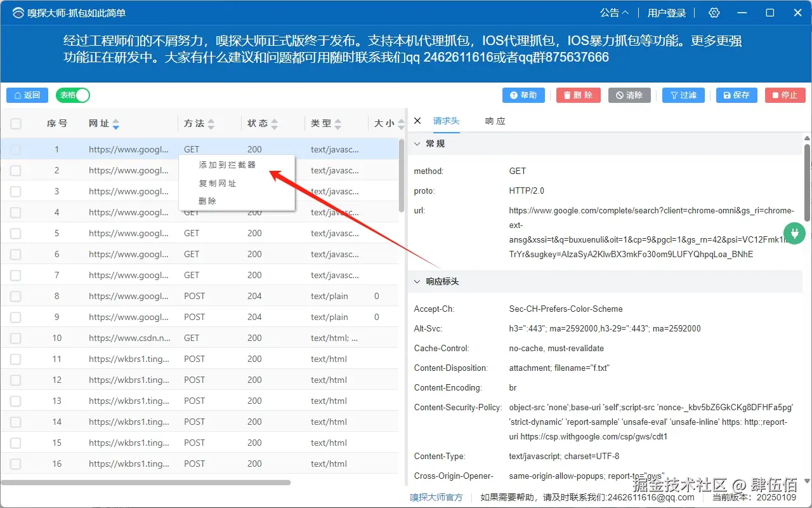Select row 10 with www.csdn.n... URL

click(x=199, y=338)
